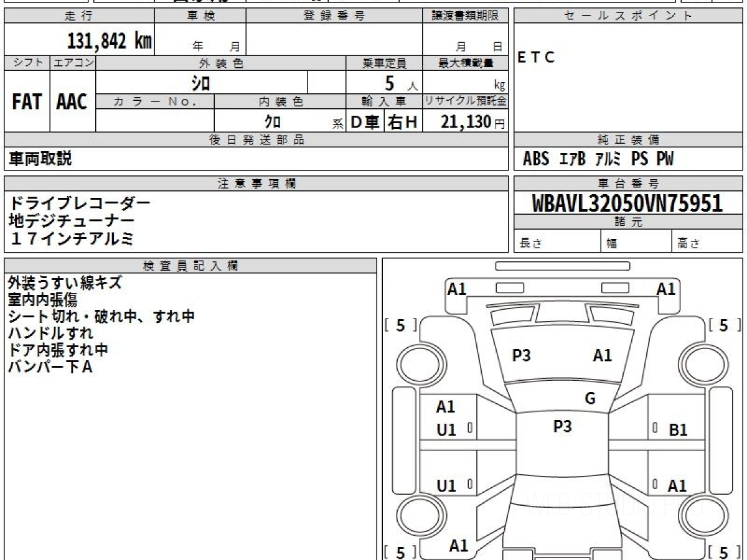
Task: Click the エアコン header cell
Action: click(73, 63)
